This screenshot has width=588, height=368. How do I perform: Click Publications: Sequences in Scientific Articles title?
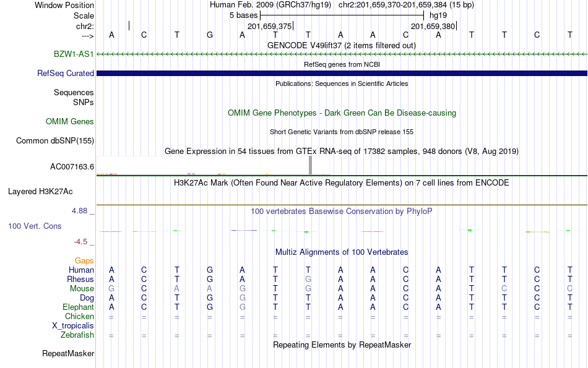(x=342, y=83)
